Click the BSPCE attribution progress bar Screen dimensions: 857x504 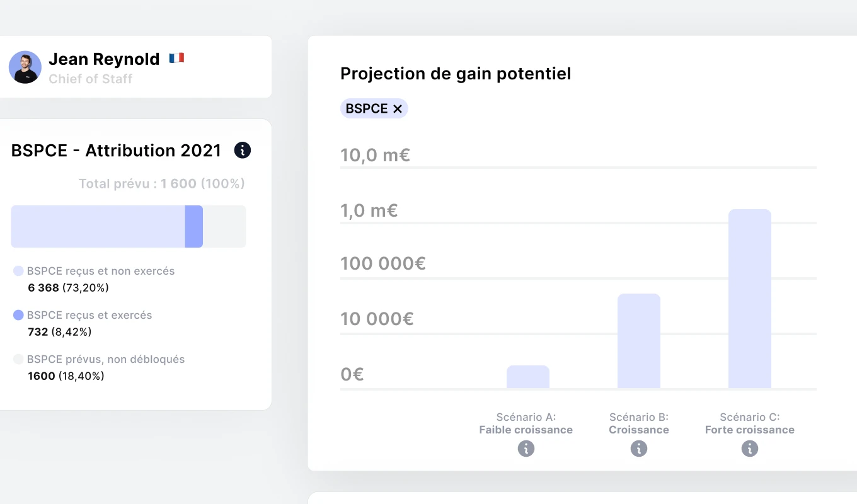pyautogui.click(x=129, y=226)
